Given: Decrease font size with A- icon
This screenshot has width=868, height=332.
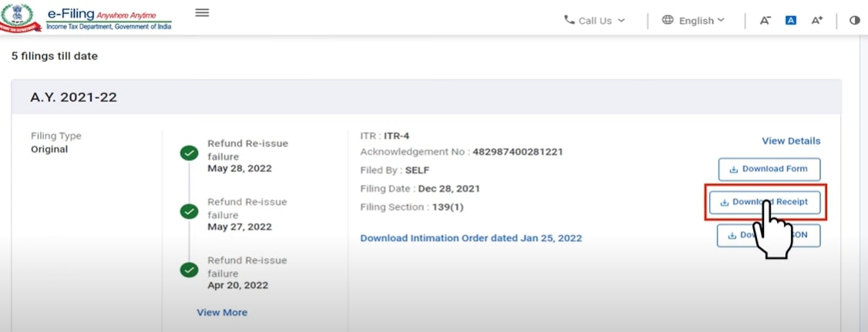Looking at the screenshot, I should coord(765,21).
